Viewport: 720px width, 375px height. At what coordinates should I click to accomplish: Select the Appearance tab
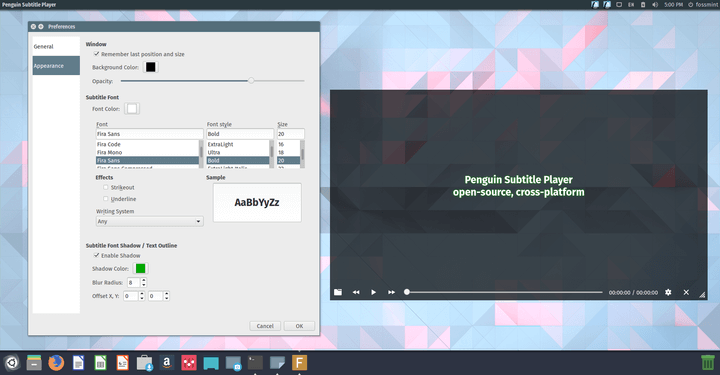pos(56,66)
